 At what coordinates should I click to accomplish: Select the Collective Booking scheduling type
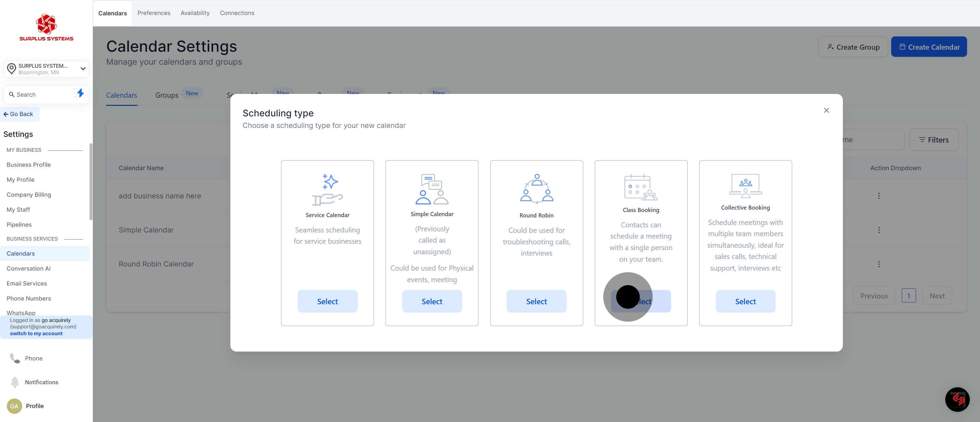coord(745,302)
